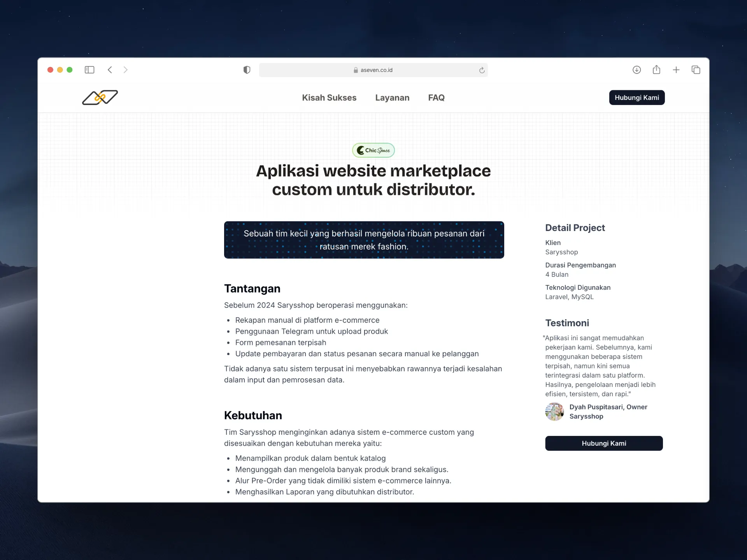Click the Kebutuhan heading
This screenshot has height=560, width=747.
point(253,415)
